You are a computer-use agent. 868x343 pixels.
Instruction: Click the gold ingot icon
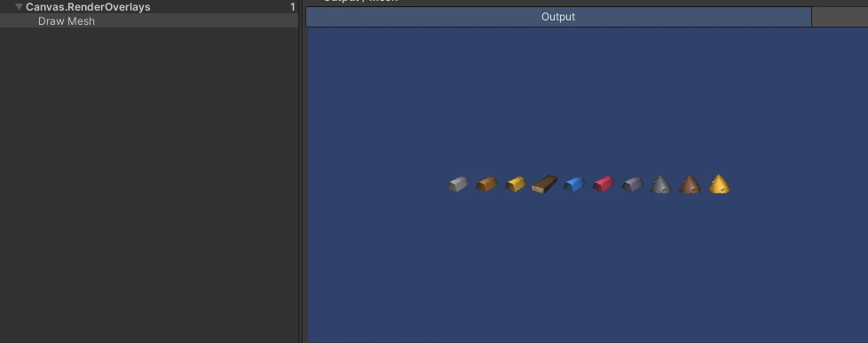pyautogui.click(x=516, y=184)
